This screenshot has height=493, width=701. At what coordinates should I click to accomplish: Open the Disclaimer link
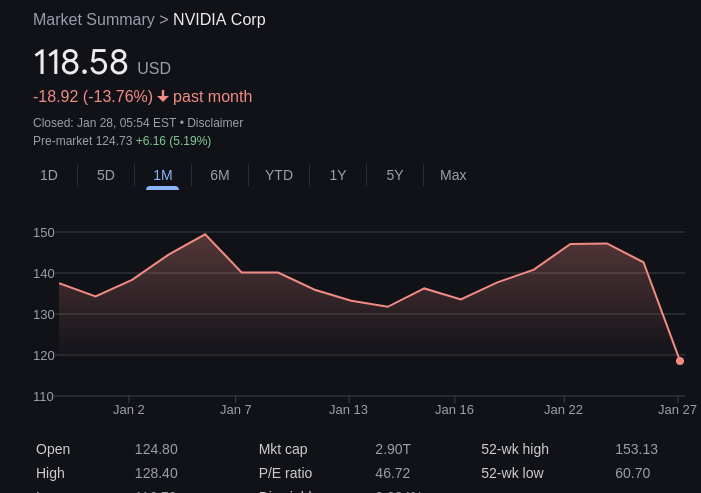pos(215,123)
